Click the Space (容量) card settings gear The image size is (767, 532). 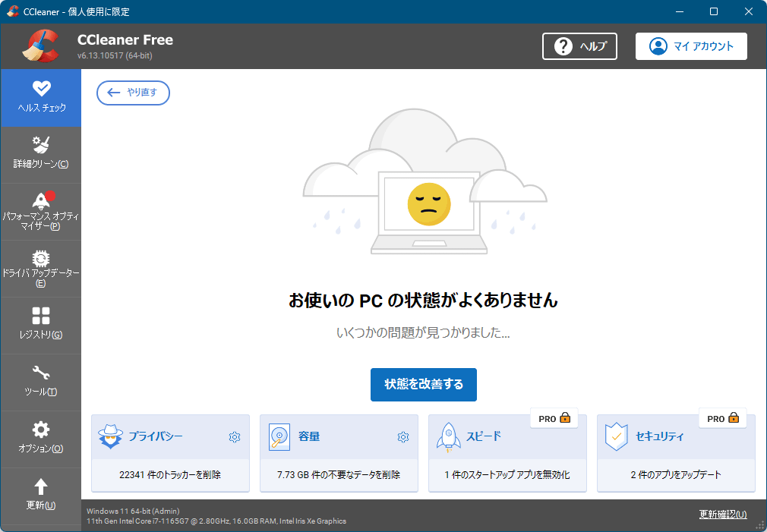[403, 437]
